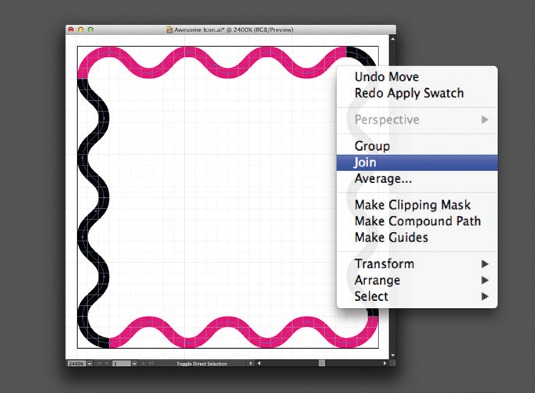
Task: Expand the Transform submenu arrow
Action: (x=485, y=264)
